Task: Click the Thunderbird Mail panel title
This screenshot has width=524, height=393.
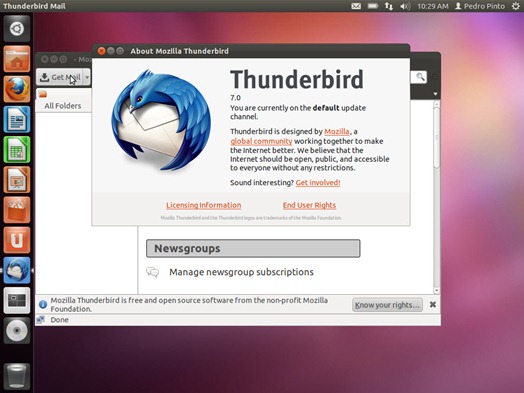Action: tap(34, 6)
